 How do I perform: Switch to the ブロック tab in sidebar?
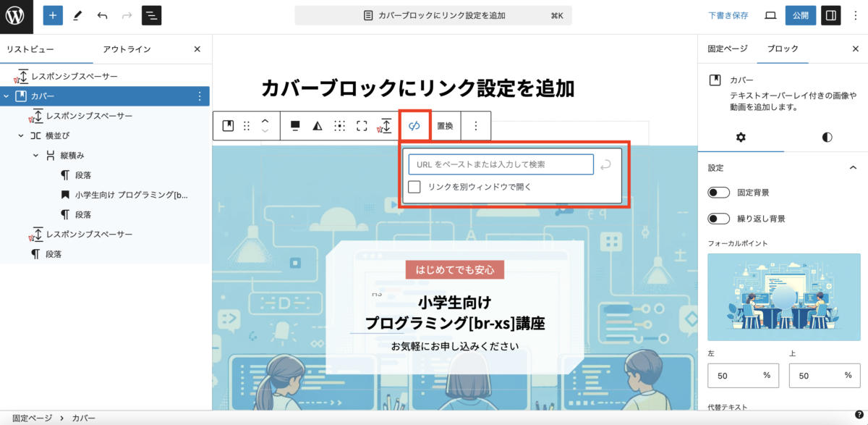click(x=783, y=49)
